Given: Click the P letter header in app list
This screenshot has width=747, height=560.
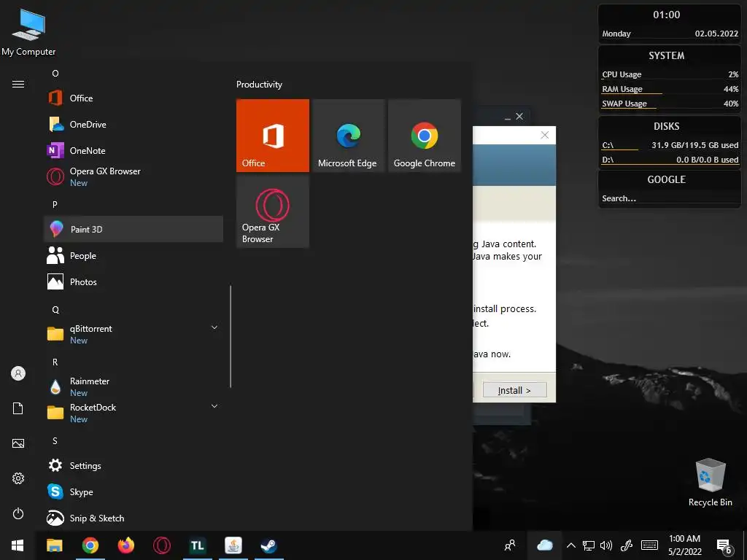Looking at the screenshot, I should 55,204.
